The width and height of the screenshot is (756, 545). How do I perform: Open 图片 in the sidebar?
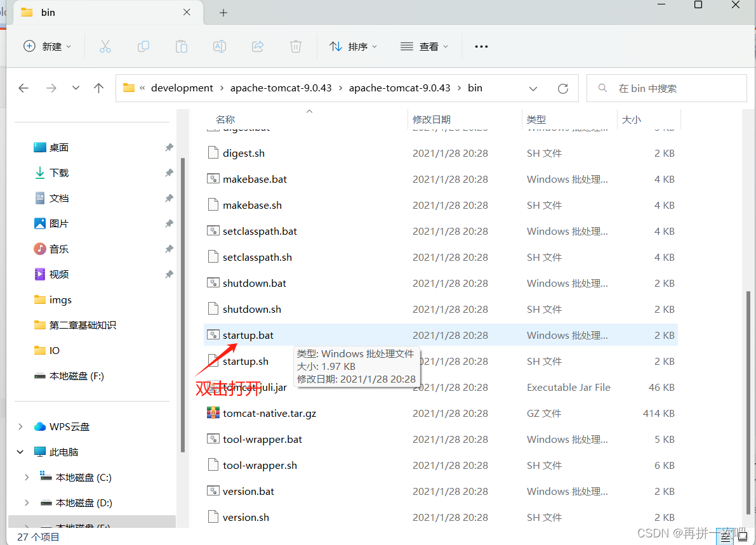(59, 223)
